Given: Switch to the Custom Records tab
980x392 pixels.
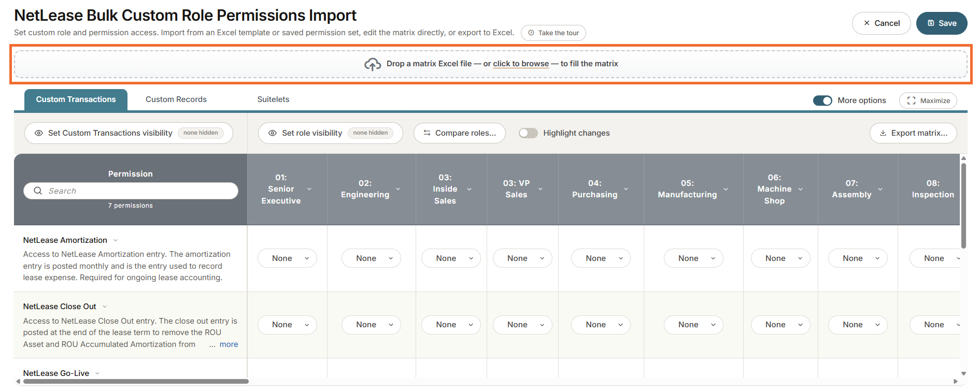Looking at the screenshot, I should coord(176,99).
